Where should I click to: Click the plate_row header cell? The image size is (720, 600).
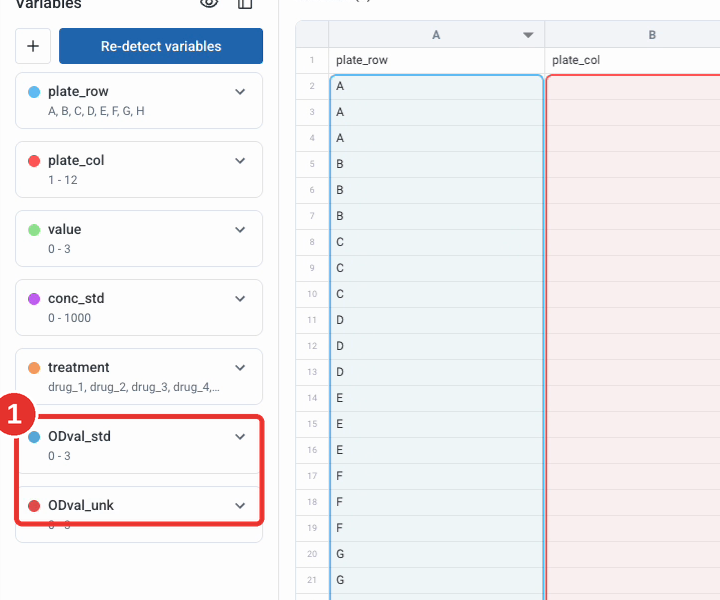pos(436,60)
